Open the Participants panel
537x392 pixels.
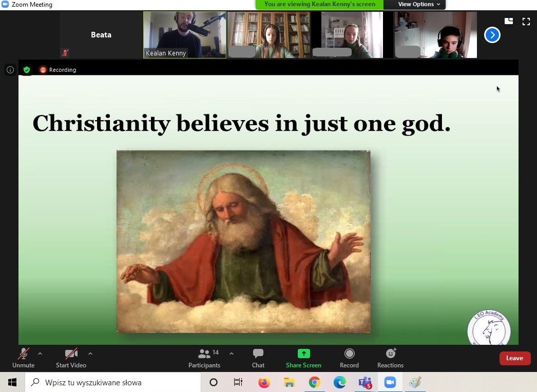(204, 358)
